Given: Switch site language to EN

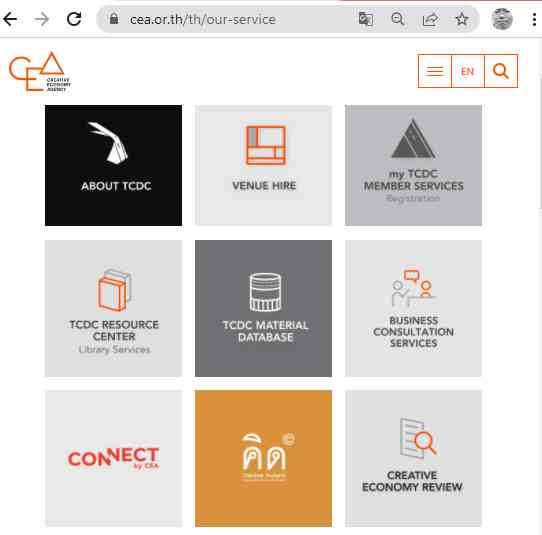Looking at the screenshot, I should coord(467,71).
